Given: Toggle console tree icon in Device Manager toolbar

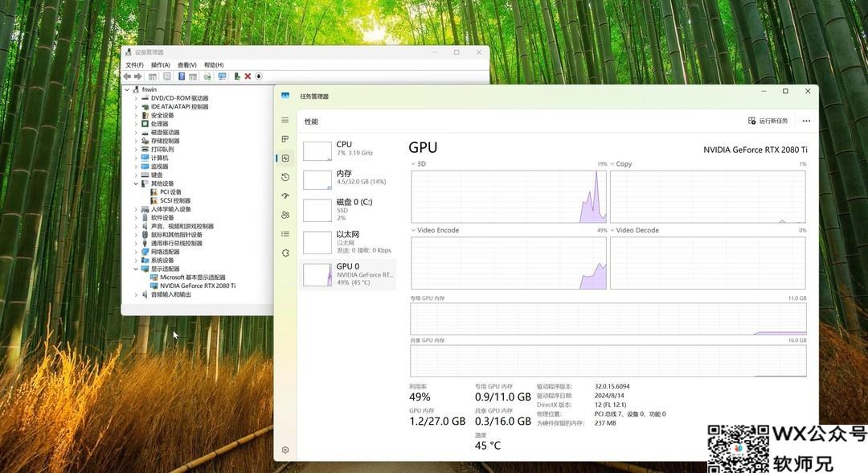Looking at the screenshot, I should pos(153,76).
